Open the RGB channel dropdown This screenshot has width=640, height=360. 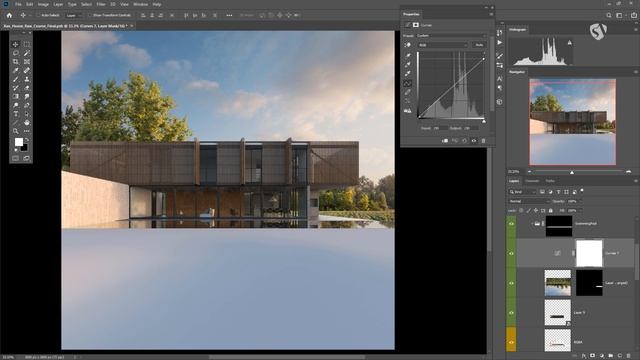(442, 45)
